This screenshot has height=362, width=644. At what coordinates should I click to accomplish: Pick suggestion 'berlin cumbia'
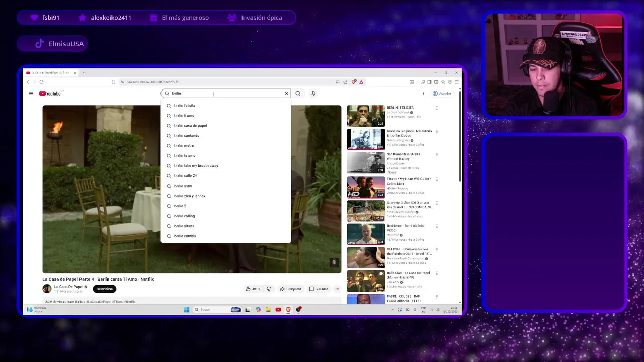pyautogui.click(x=225, y=236)
